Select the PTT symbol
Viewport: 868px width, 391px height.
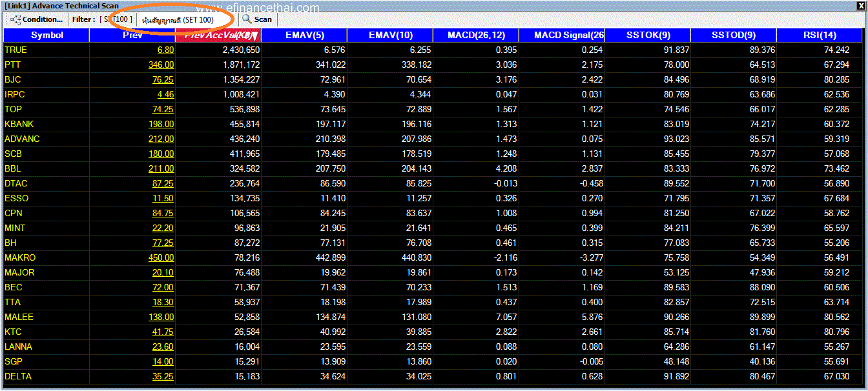point(12,65)
